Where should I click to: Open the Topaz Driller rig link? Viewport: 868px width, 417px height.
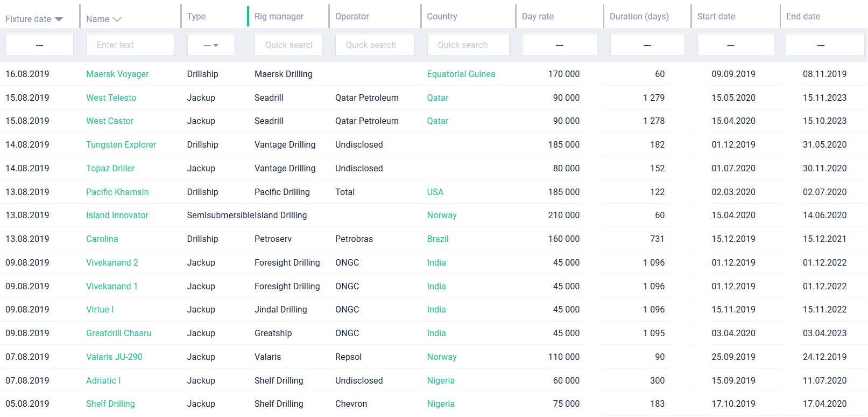pyautogui.click(x=110, y=169)
